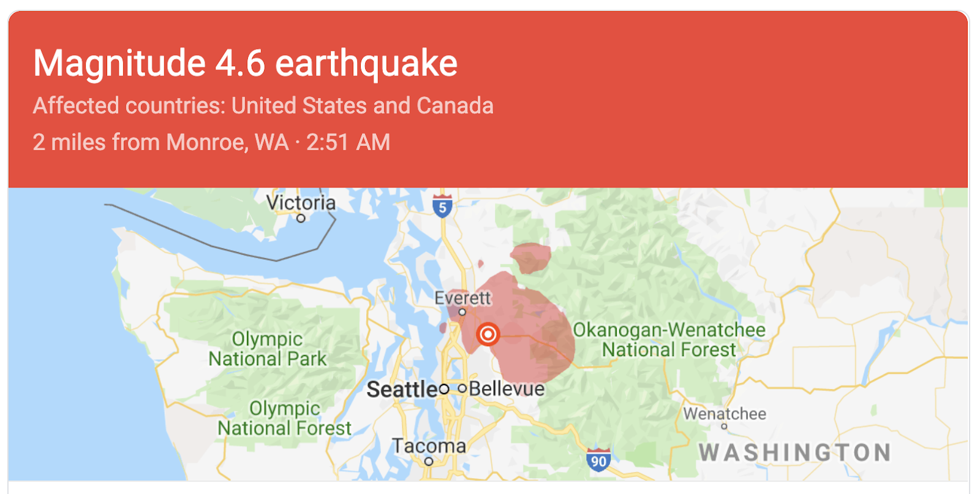Click the Olympic National Park label

(268, 349)
